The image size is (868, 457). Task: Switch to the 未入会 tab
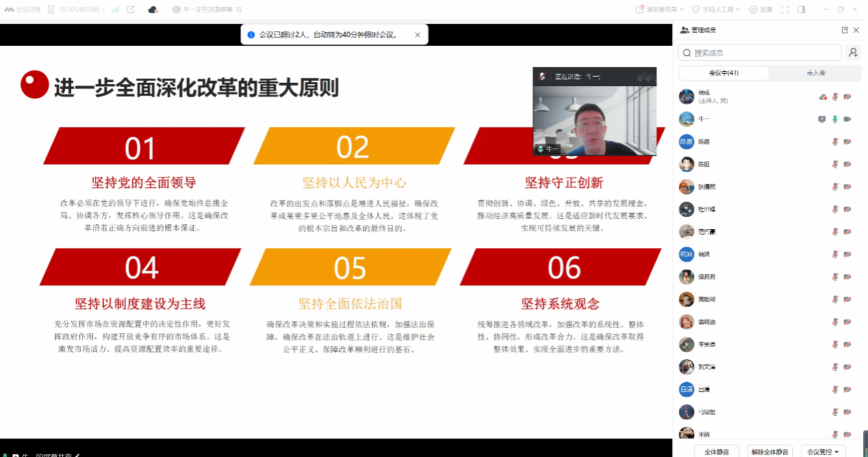[816, 73]
